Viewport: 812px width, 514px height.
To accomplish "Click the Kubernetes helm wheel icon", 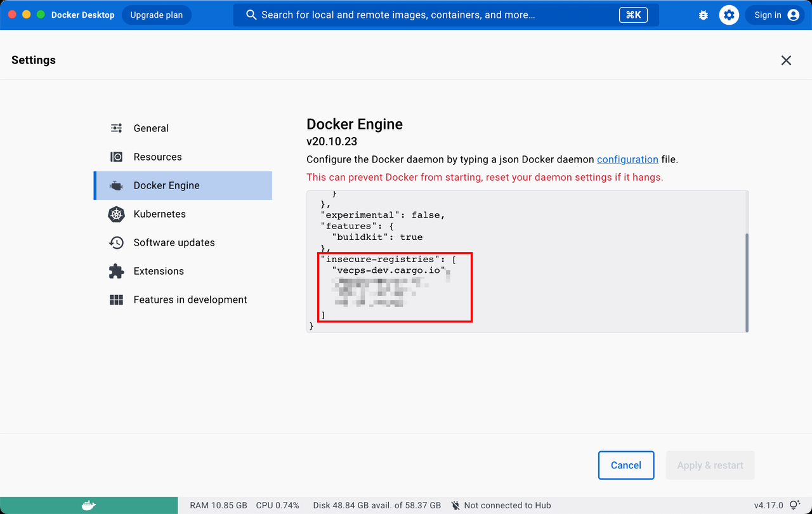I will 116,214.
